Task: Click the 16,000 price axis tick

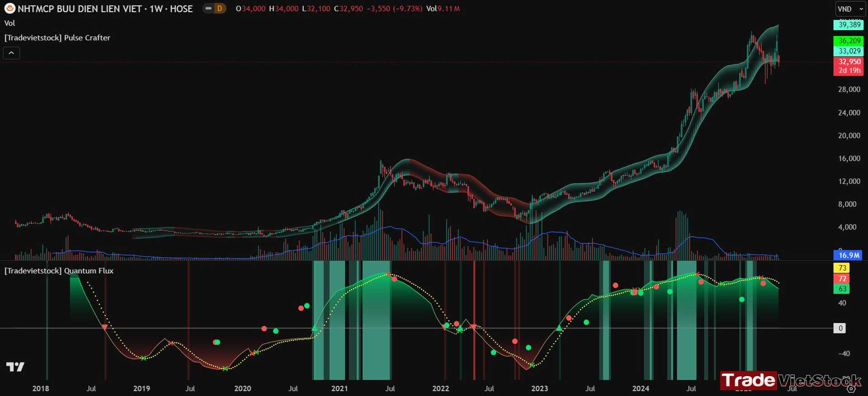Action: coord(849,158)
